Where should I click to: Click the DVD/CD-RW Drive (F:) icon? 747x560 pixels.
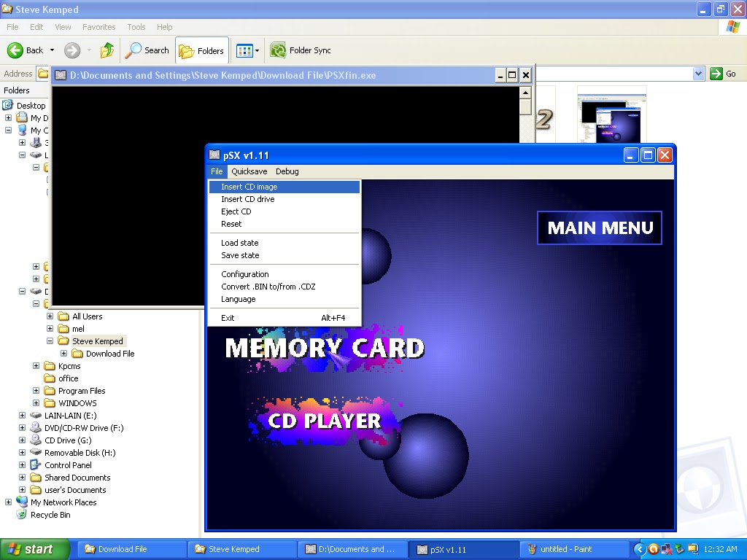pyautogui.click(x=36, y=427)
